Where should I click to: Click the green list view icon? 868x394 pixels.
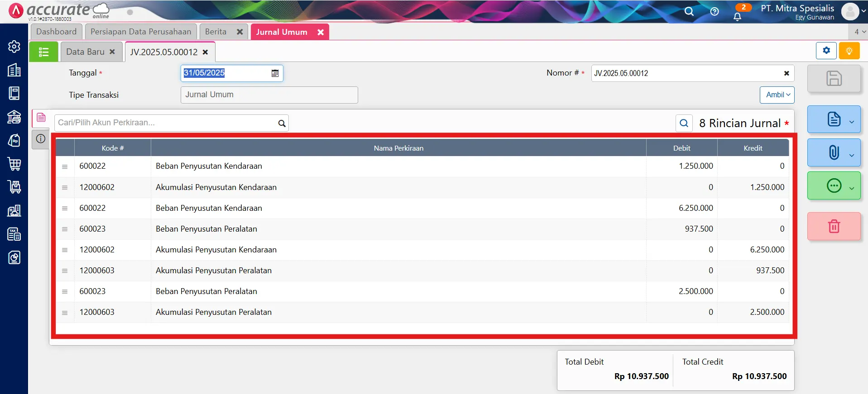point(43,52)
